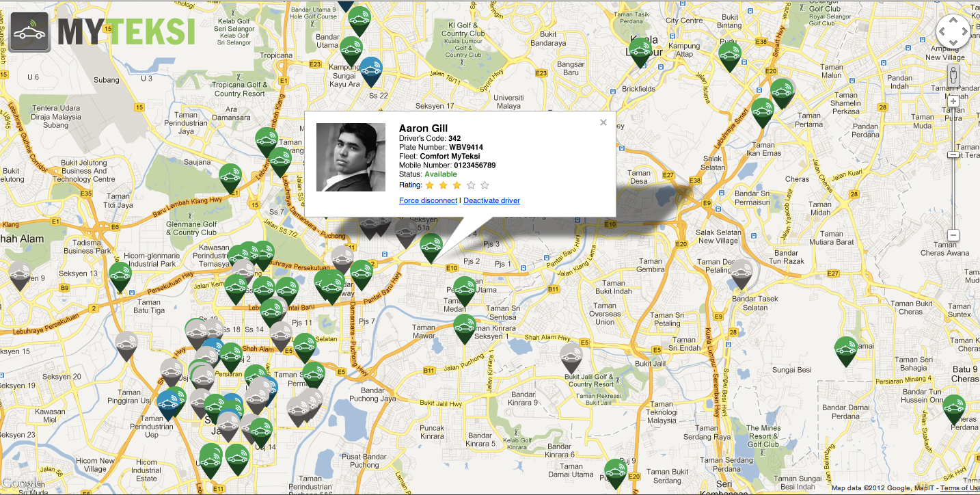Viewport: 980px width, 495px height.
Task: Click the map zoom slider handle
Action: click(954, 155)
